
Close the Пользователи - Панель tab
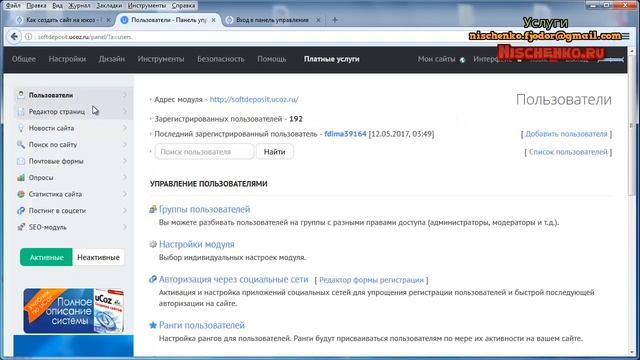point(213,20)
